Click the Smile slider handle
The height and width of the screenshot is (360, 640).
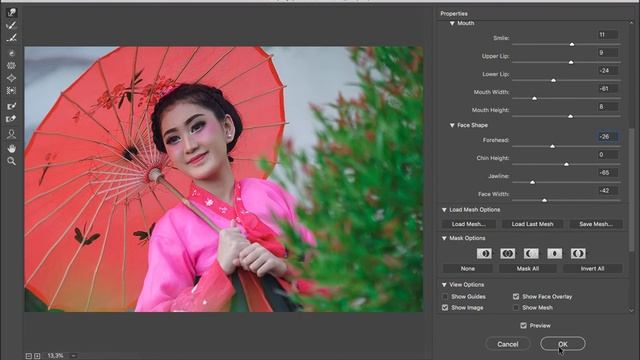(x=572, y=44)
